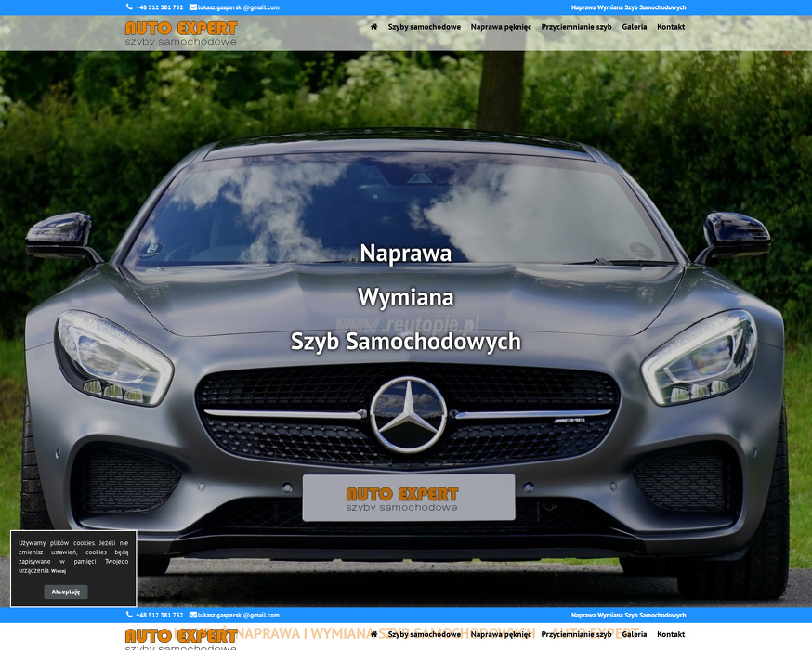Go to Kontakt in top menu
The image size is (812, 650).
pos(671,27)
